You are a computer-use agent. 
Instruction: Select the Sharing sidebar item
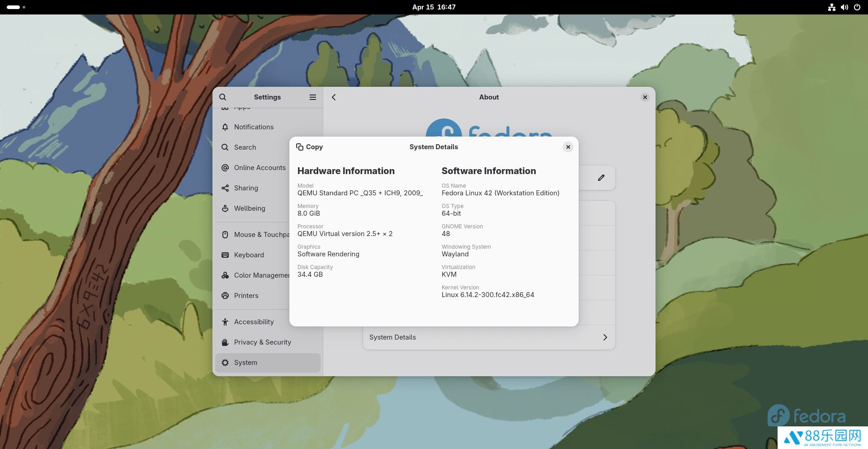point(246,188)
